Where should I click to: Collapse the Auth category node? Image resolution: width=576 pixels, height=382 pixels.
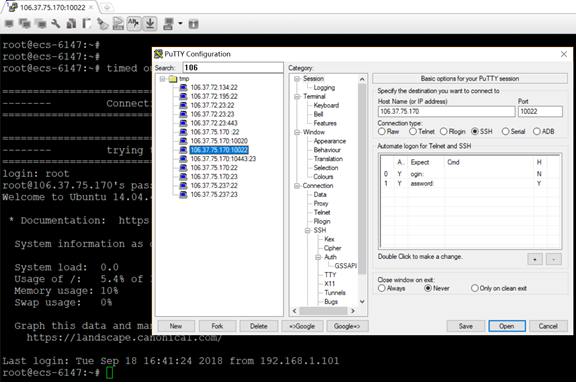click(x=318, y=257)
